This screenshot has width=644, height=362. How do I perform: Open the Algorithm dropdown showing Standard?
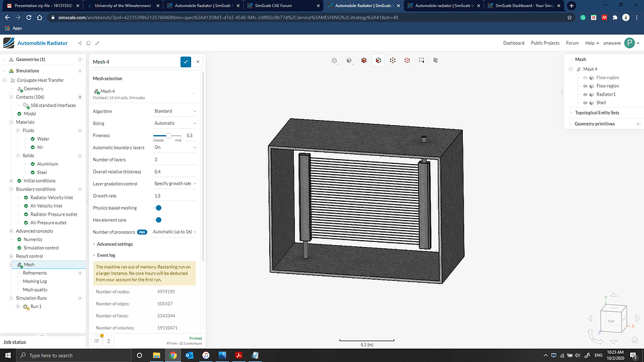[x=174, y=111]
